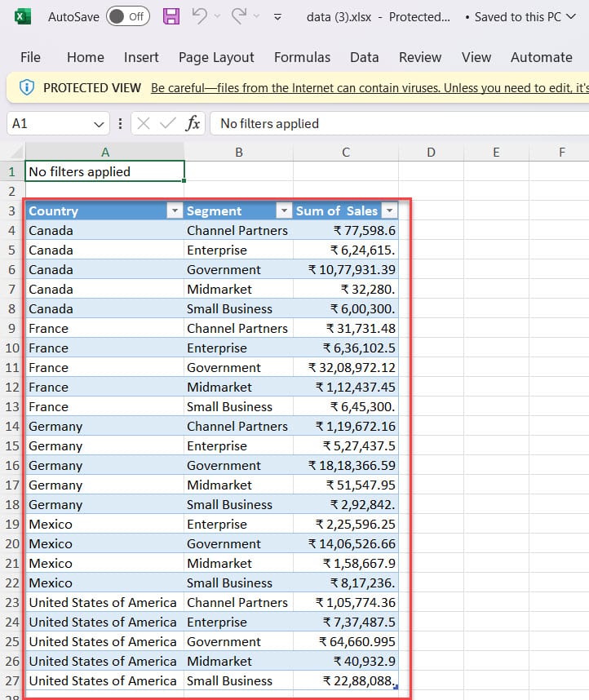The height and width of the screenshot is (700, 589).
Task: Click cell A1 'No filters applied'
Action: (x=105, y=172)
